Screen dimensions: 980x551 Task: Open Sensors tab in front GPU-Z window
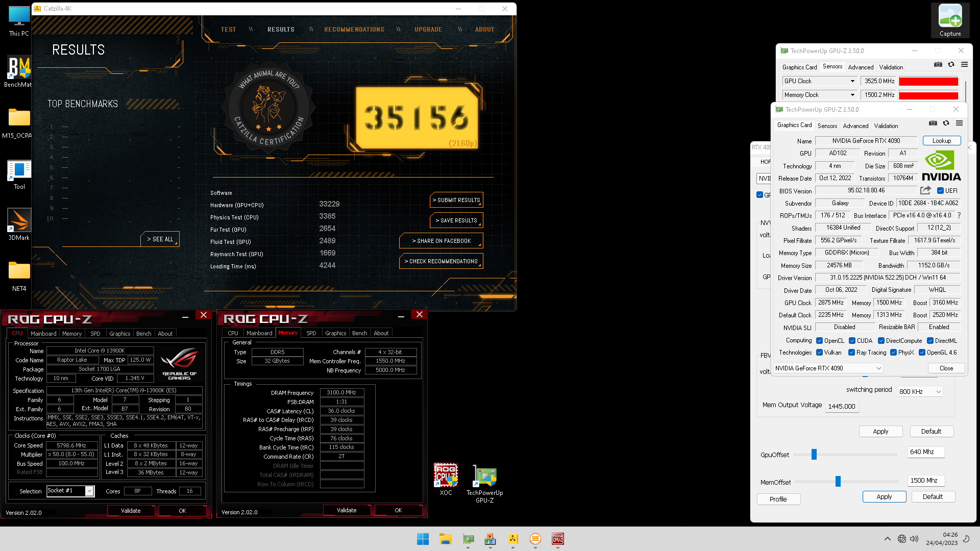tap(827, 126)
